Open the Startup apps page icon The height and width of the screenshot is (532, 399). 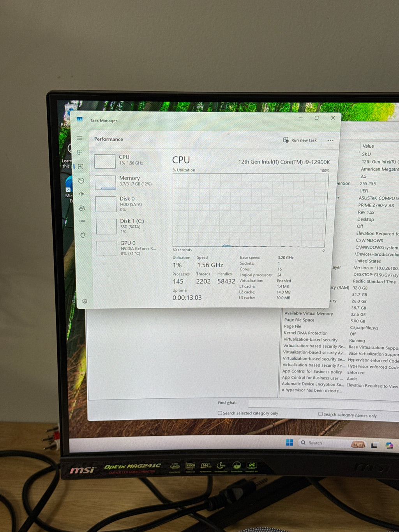coord(81,194)
